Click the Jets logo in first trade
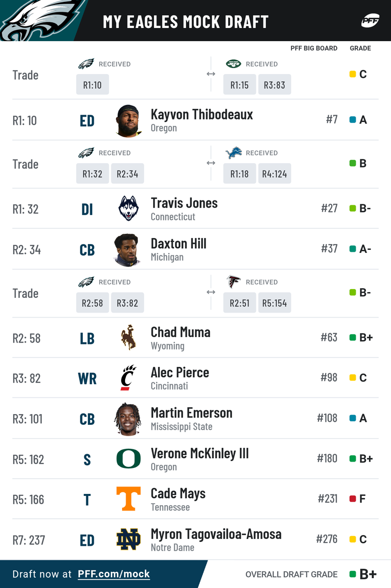Image resolution: width=391 pixels, height=588 pixels. [234, 64]
